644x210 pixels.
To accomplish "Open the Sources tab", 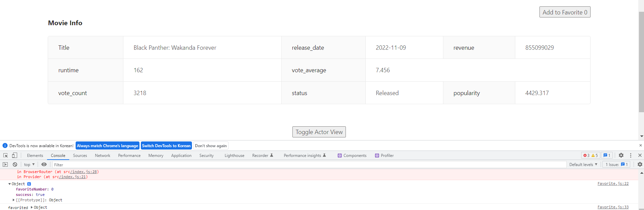I will (80, 156).
